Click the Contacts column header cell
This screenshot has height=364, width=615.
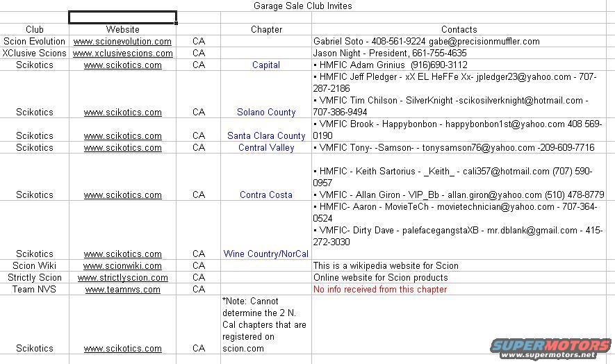point(459,30)
